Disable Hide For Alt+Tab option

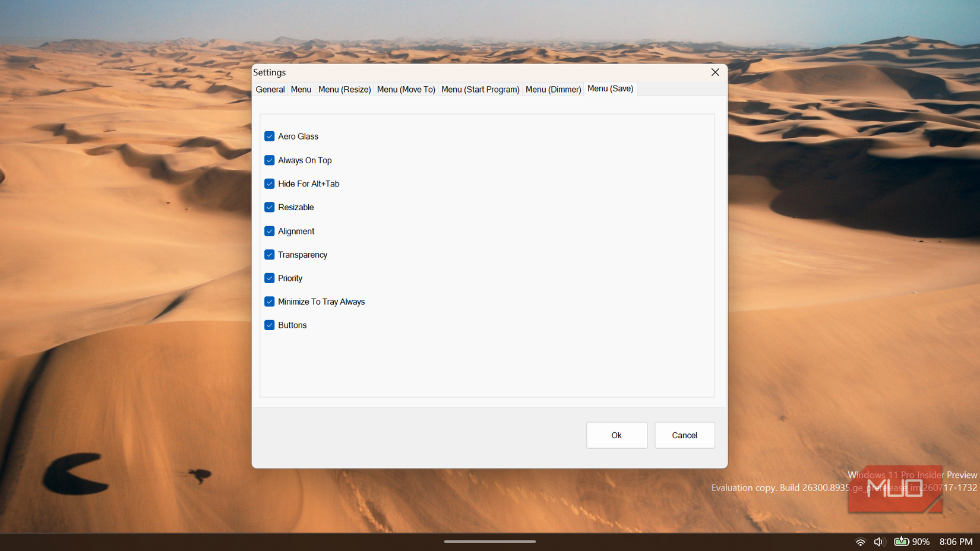pos(270,184)
